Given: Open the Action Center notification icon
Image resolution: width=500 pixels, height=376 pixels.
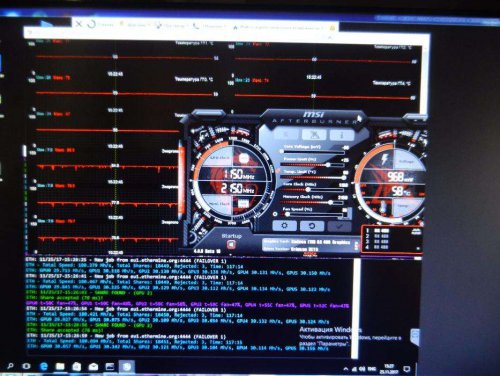Looking at the screenshot, I should [x=407, y=369].
